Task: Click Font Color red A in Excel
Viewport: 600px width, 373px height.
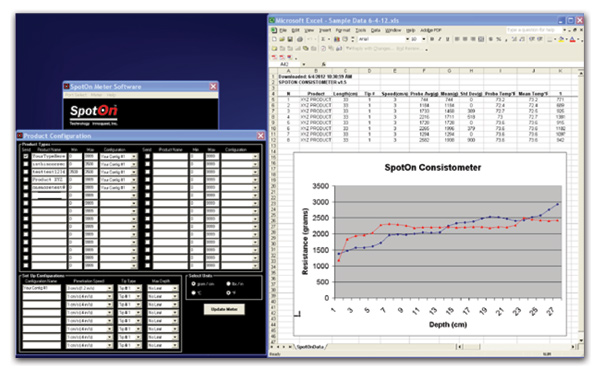Action: (x=572, y=39)
